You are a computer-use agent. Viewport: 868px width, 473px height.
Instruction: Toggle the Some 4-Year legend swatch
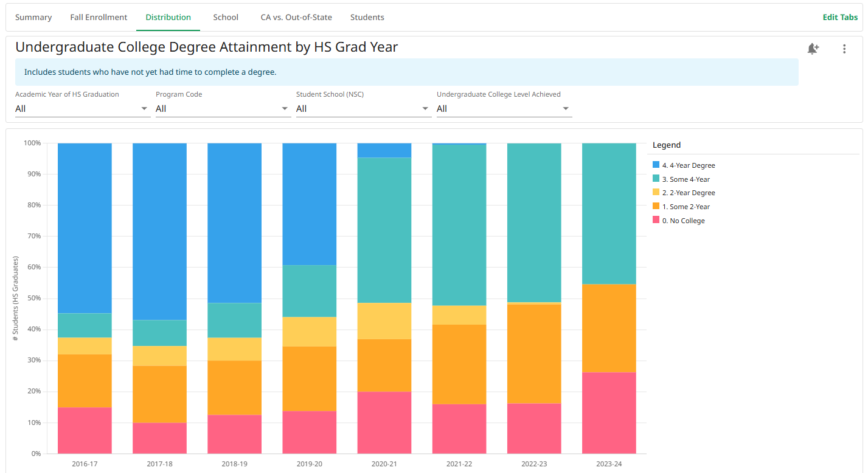pyautogui.click(x=656, y=179)
